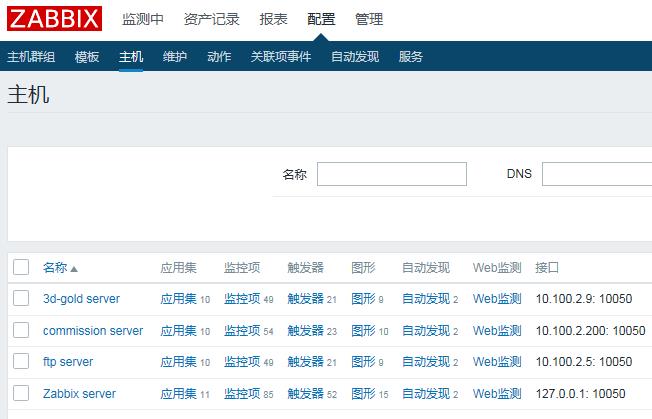Screen dimensions: 652x419
Task: Open 监控项 for commission server
Action: point(242,331)
